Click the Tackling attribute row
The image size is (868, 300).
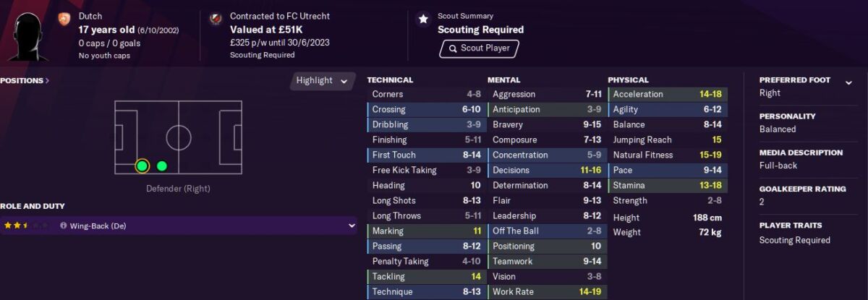(x=427, y=276)
